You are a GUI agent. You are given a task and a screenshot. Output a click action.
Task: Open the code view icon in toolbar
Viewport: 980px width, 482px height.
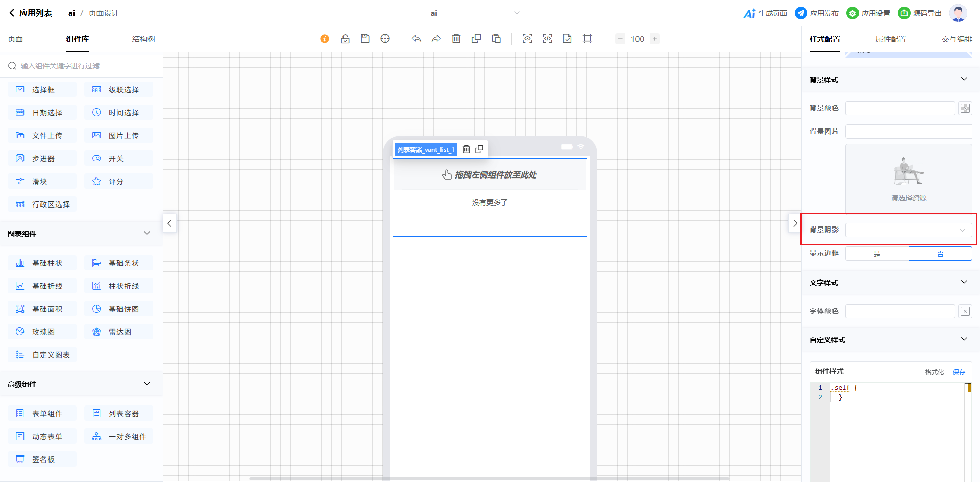tap(547, 39)
